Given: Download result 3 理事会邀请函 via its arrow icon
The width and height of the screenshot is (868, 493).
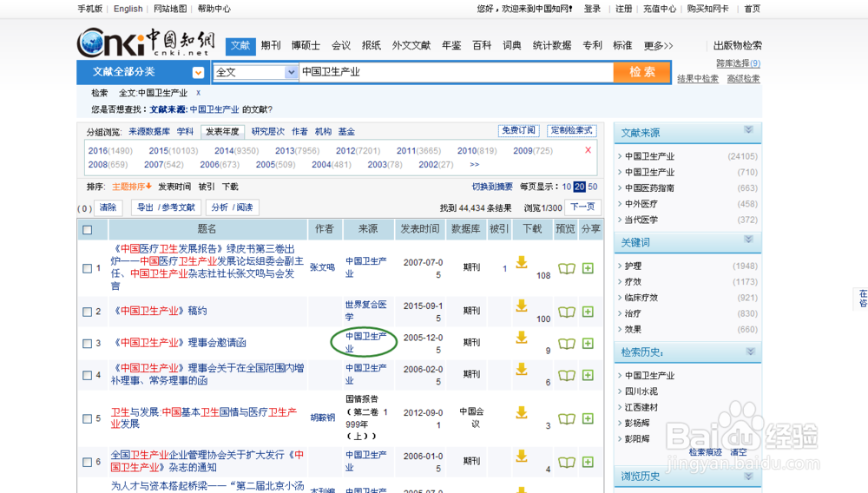Looking at the screenshot, I should 522,338.
